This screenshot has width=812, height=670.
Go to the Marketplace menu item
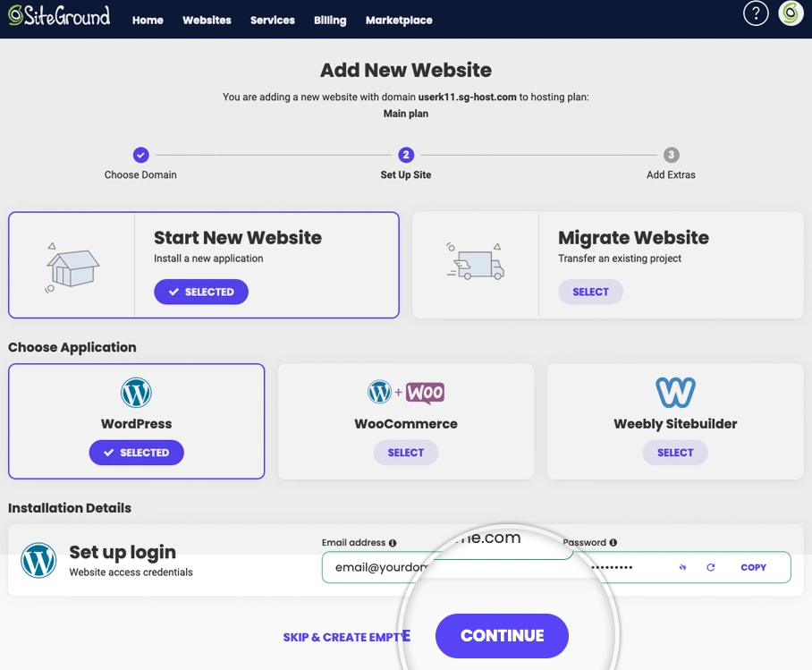pyautogui.click(x=399, y=20)
